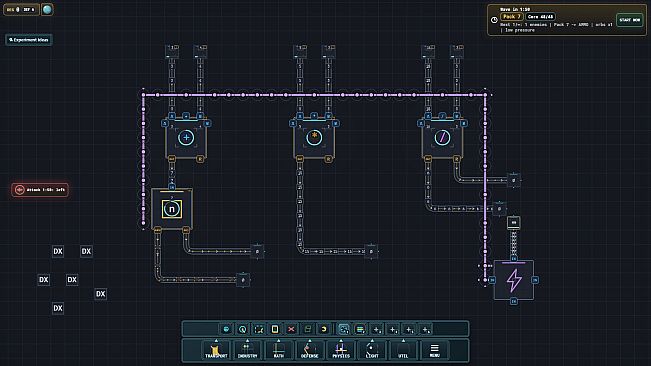Click the lightning node's top IN port

pyautogui.click(x=514, y=259)
